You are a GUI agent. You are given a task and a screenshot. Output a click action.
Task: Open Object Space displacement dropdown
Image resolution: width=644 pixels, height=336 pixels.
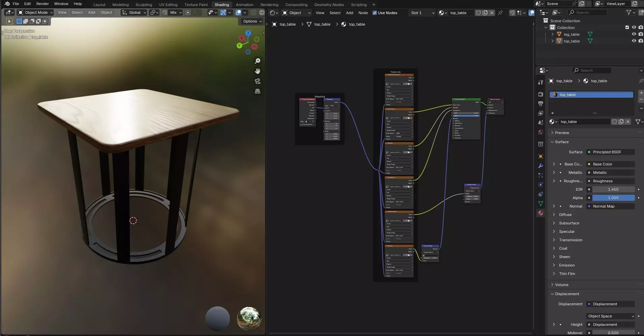610,316
